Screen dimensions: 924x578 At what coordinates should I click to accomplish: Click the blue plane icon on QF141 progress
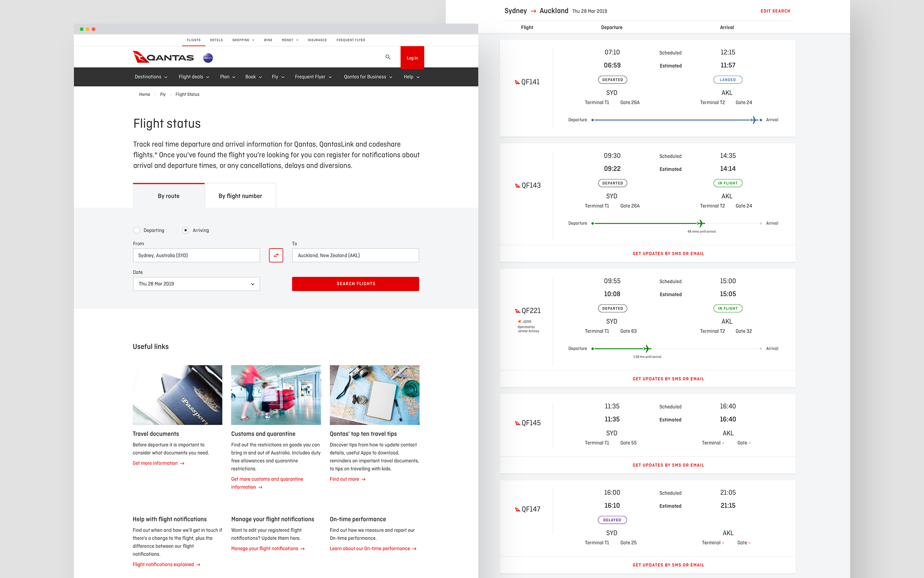click(x=754, y=120)
